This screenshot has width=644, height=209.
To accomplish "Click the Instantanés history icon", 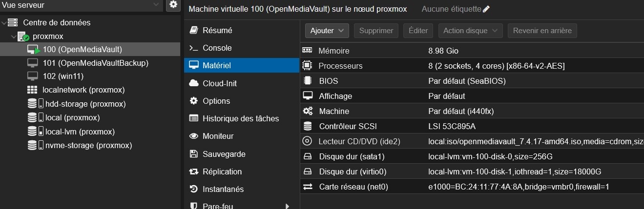I will pyautogui.click(x=194, y=189).
